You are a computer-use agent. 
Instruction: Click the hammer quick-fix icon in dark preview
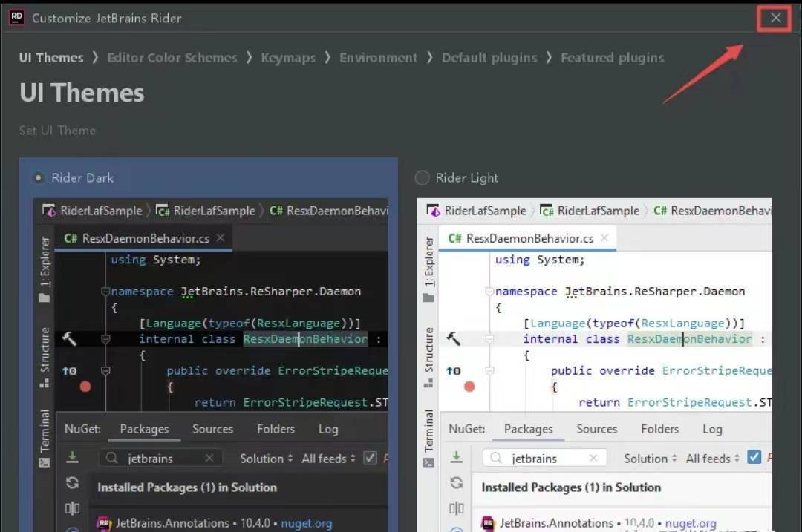tap(69, 338)
